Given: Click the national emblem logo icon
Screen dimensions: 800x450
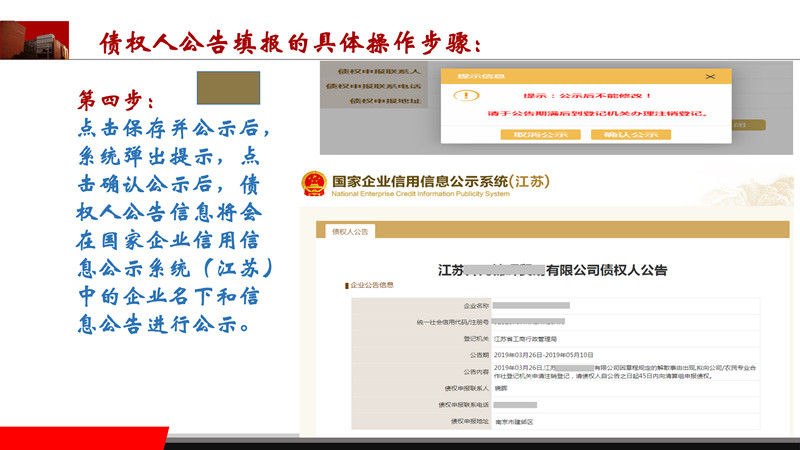Looking at the screenshot, I should (314, 184).
